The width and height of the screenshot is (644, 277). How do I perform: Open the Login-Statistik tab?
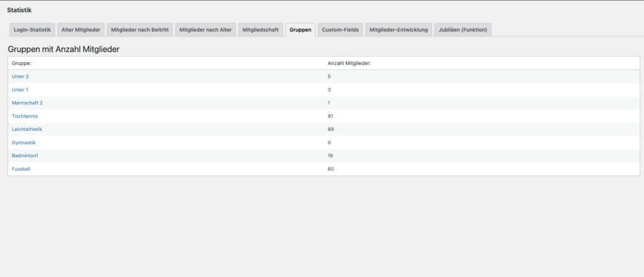coord(31,30)
